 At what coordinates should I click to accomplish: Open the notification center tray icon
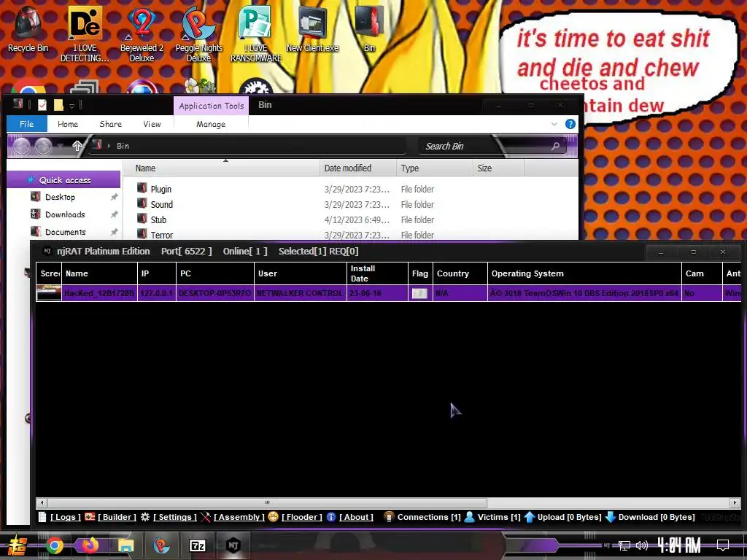[x=723, y=545]
